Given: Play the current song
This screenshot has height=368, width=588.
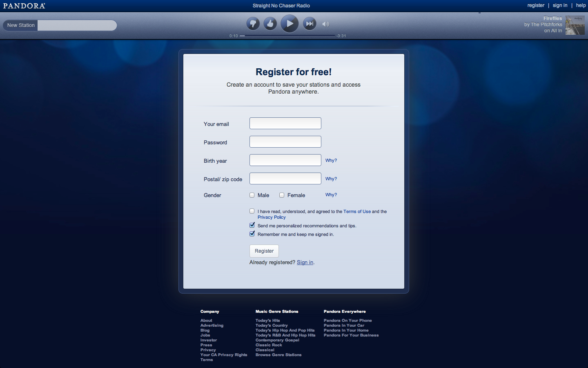Looking at the screenshot, I should [290, 23].
